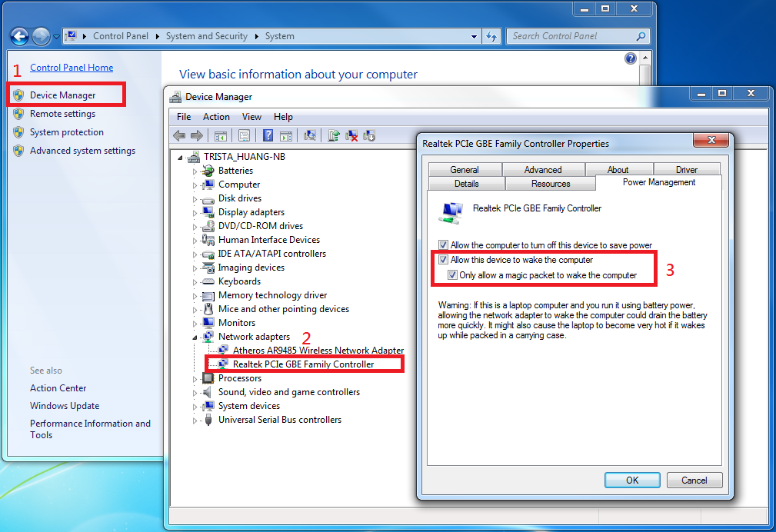Open the Action menu in Device Manager
Screen dimensions: 776x532
pyautogui.click(x=216, y=117)
